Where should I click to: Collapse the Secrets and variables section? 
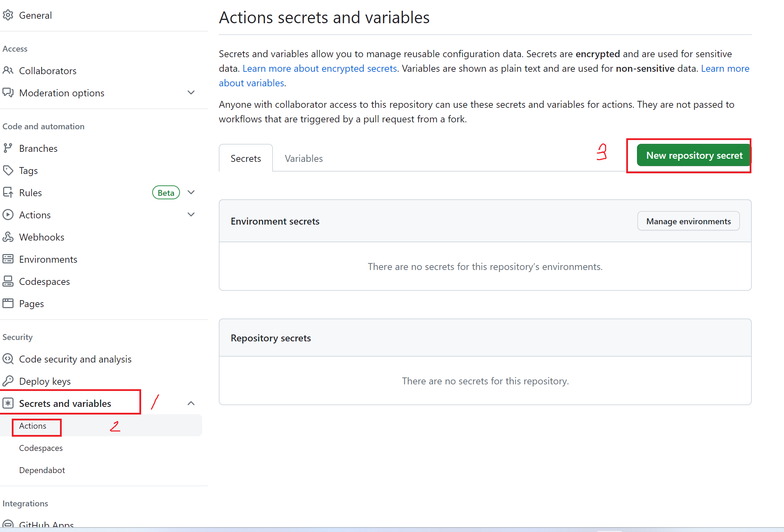click(191, 403)
